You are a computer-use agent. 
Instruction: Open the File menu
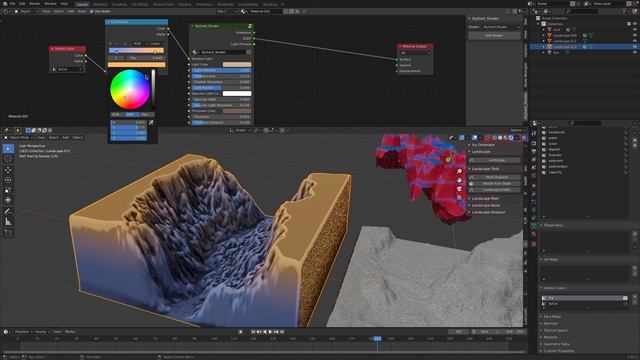(13, 4)
